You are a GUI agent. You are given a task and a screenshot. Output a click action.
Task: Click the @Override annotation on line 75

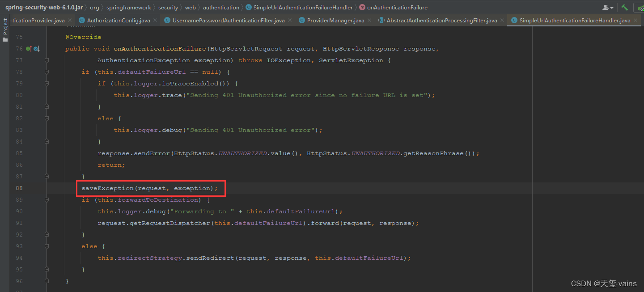[83, 37]
